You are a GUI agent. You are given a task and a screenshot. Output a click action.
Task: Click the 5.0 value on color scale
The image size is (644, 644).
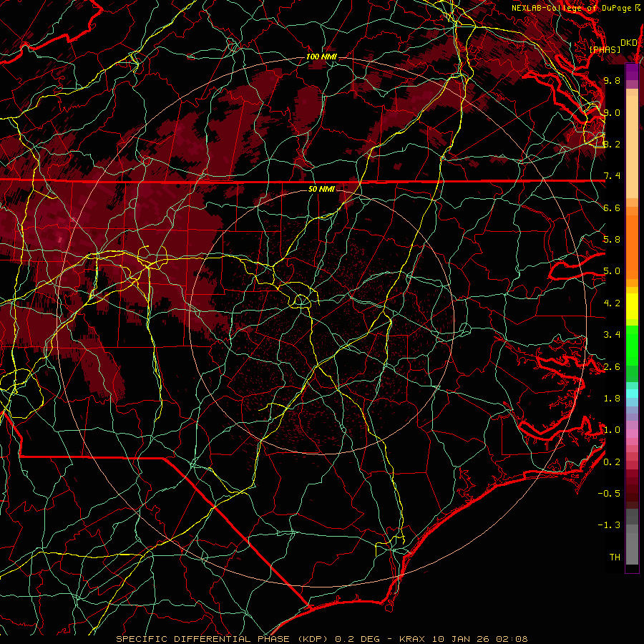tap(612, 271)
